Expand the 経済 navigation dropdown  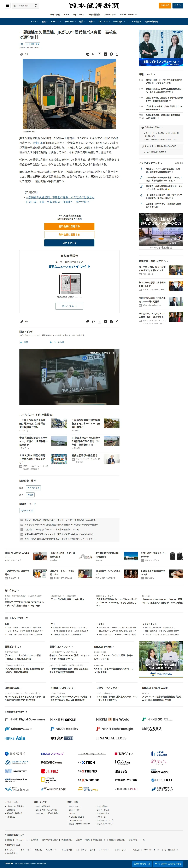82,22
